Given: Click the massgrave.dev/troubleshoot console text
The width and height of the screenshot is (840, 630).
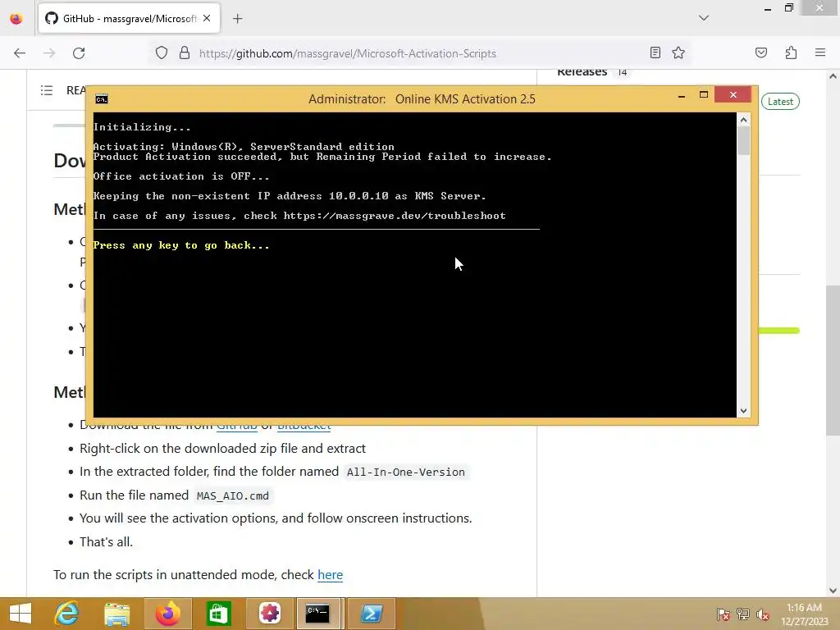Looking at the screenshot, I should (x=395, y=216).
